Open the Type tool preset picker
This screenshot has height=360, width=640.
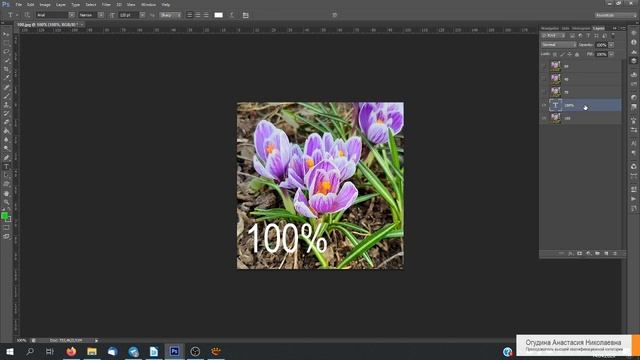coord(12,15)
